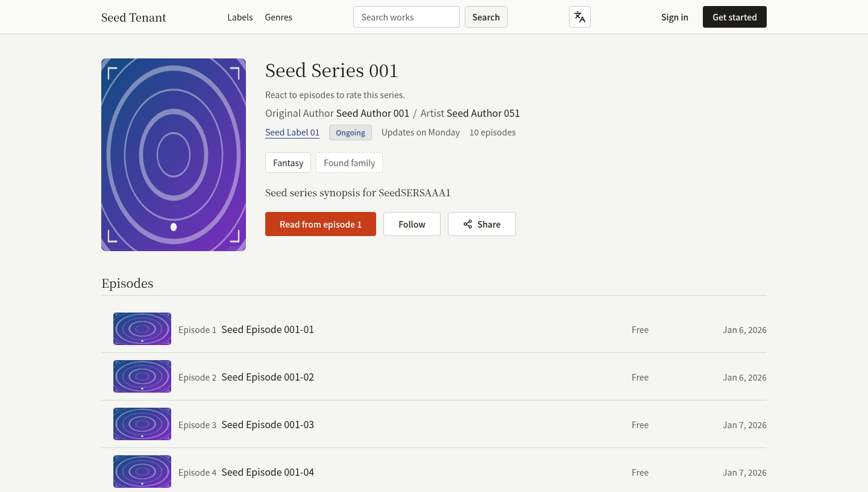Open Seed Episode 001-02 title
Screen dimensions: 868x492
(x=268, y=377)
